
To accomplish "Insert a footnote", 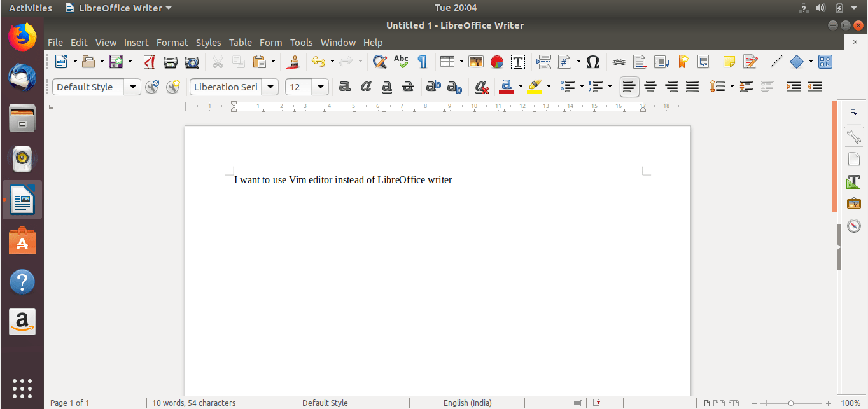I will click(640, 62).
